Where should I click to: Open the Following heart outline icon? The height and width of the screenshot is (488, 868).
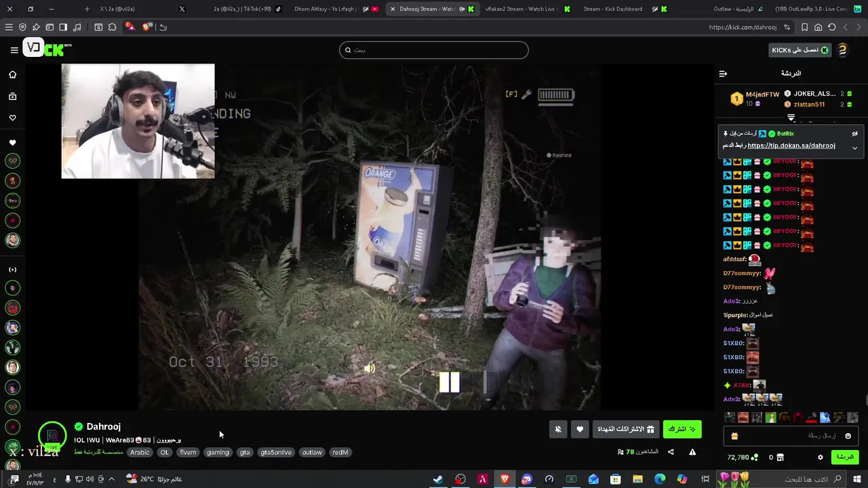12,118
